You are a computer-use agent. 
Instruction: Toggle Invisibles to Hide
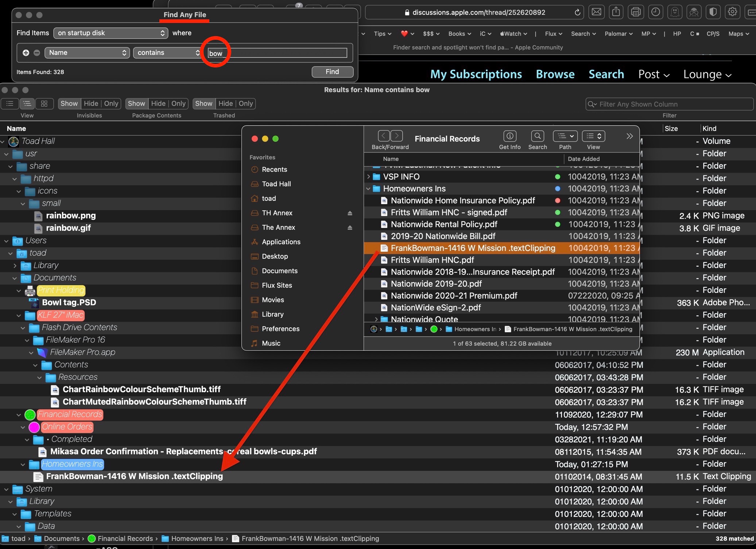coord(91,104)
